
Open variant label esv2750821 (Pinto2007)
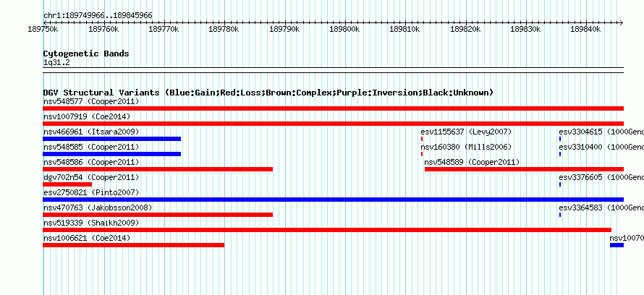point(91,192)
